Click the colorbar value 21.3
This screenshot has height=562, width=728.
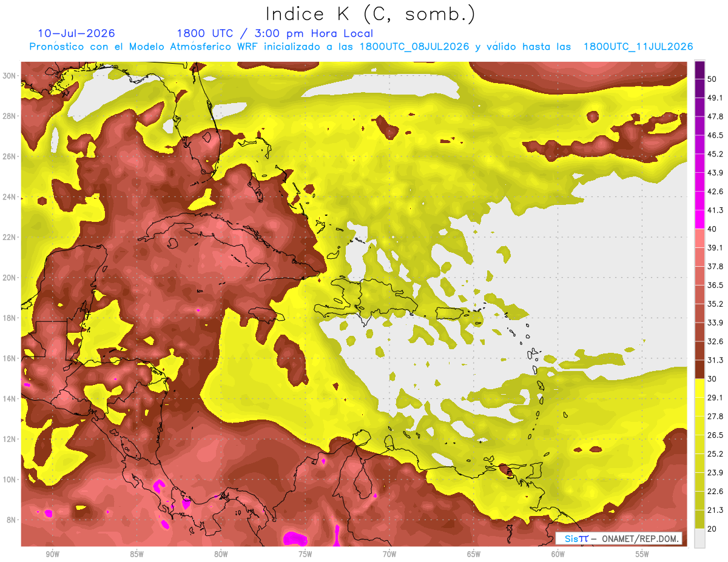point(715,510)
